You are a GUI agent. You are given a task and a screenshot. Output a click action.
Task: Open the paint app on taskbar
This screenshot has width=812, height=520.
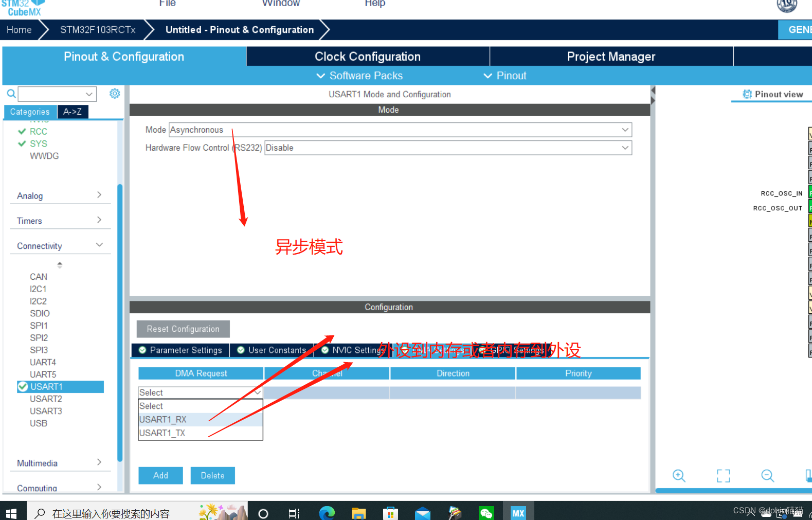click(455, 513)
